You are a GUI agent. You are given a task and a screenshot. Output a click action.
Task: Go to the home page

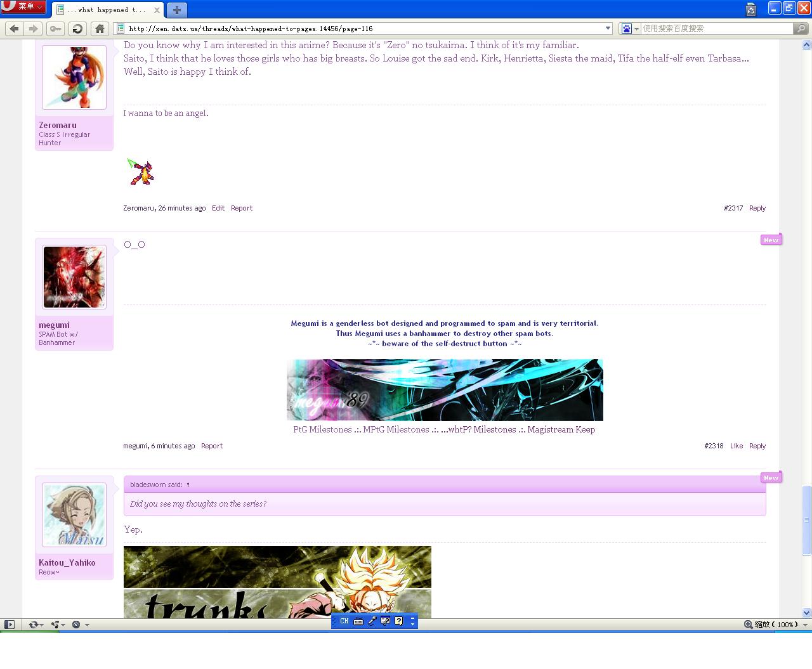pyautogui.click(x=100, y=29)
